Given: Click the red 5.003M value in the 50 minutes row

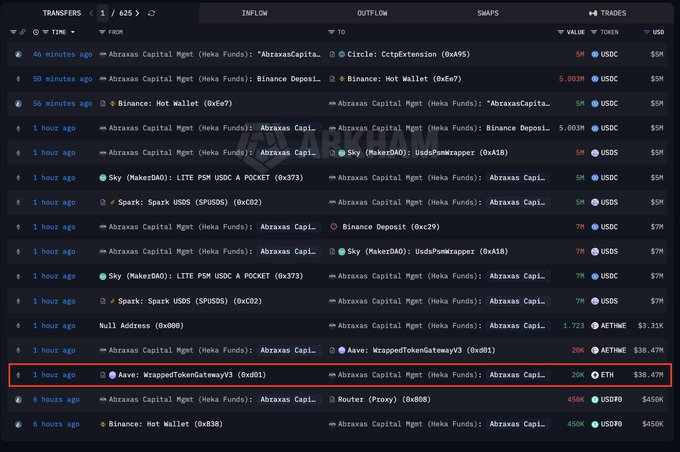Looking at the screenshot, I should pyautogui.click(x=572, y=79).
